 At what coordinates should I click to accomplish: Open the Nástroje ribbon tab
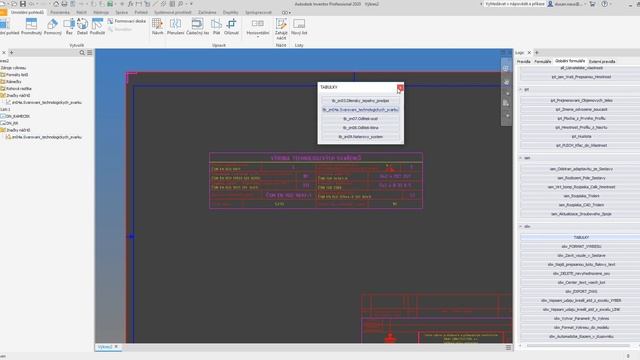[101, 13]
